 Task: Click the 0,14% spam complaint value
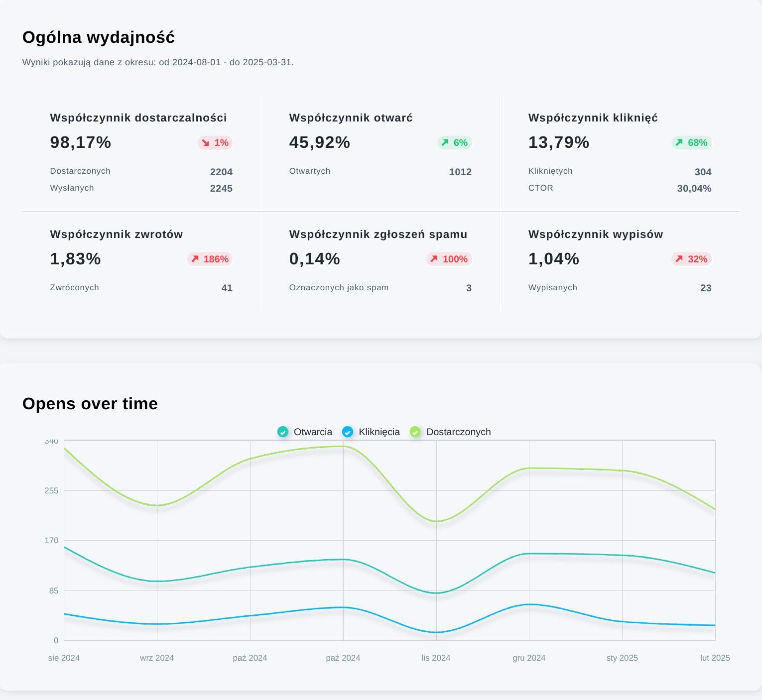315,259
